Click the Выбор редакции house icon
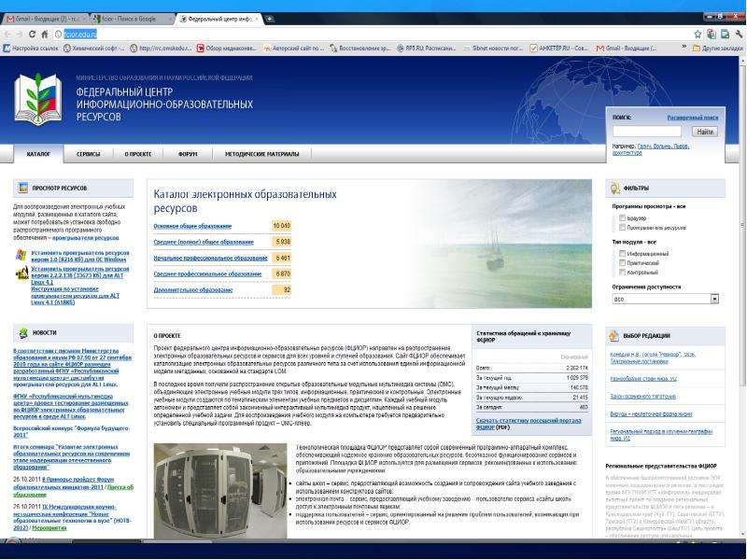 pyautogui.click(x=614, y=336)
